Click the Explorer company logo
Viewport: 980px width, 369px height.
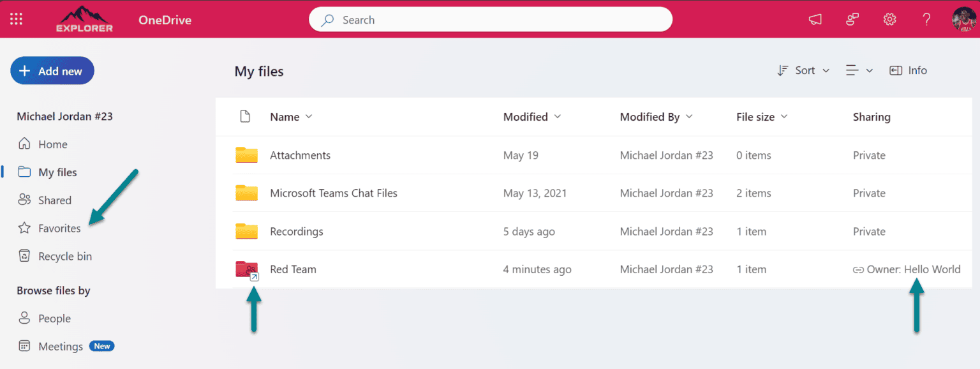(84, 19)
